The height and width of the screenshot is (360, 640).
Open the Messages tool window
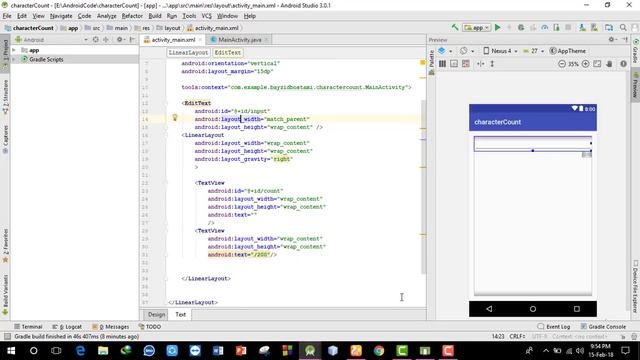click(x=111, y=327)
